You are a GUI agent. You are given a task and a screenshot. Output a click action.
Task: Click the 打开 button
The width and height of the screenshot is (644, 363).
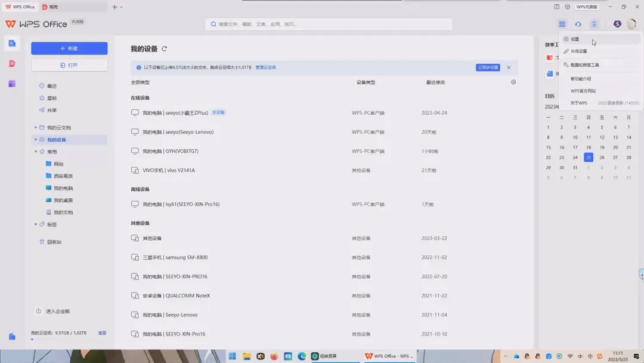pos(69,65)
